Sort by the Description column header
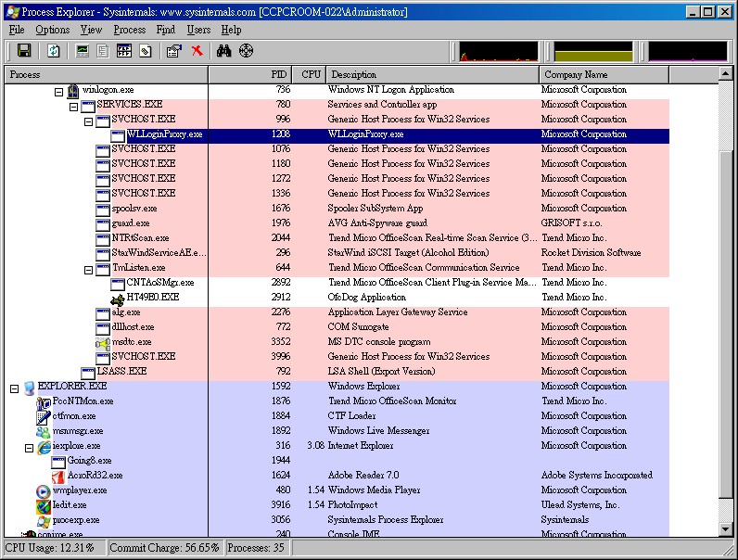 [432, 74]
